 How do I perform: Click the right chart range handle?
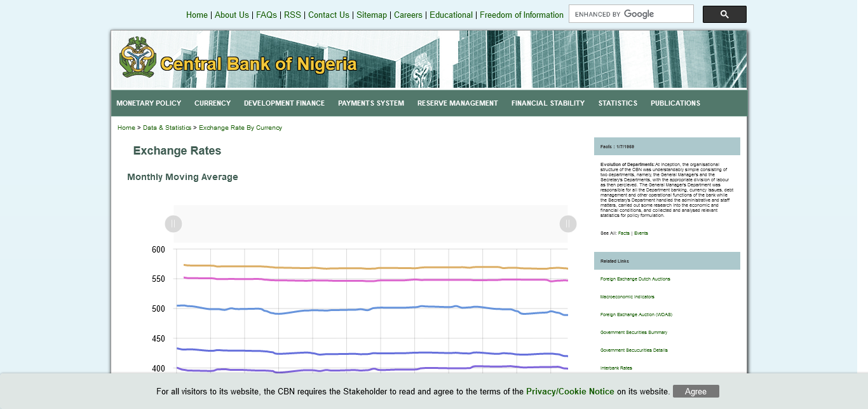[568, 224]
